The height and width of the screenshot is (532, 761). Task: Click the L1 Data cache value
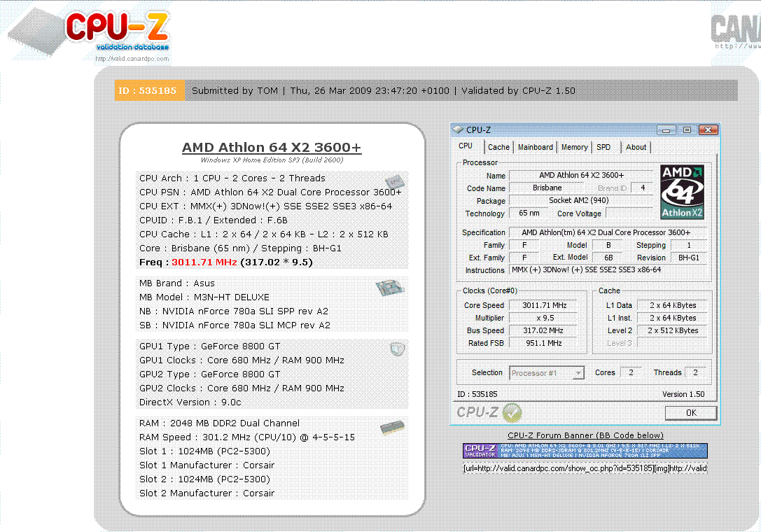click(x=673, y=305)
